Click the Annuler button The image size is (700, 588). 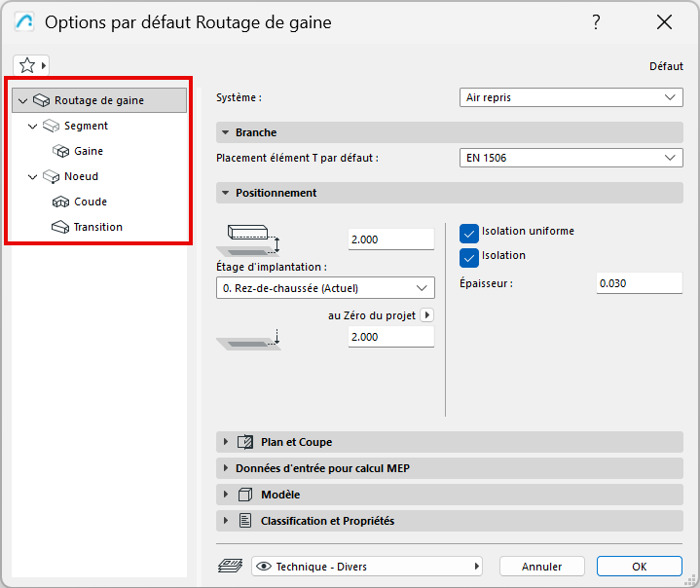pos(541,566)
